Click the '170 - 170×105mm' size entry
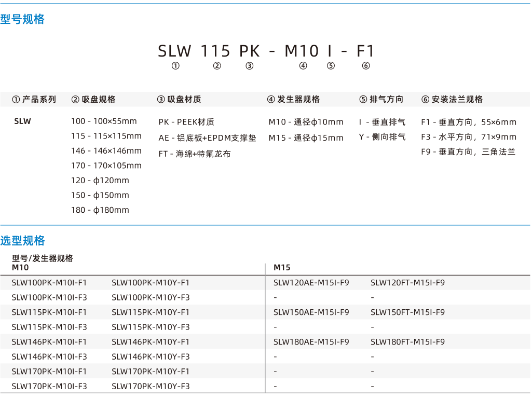The image size is (532, 398). pyautogui.click(x=106, y=166)
